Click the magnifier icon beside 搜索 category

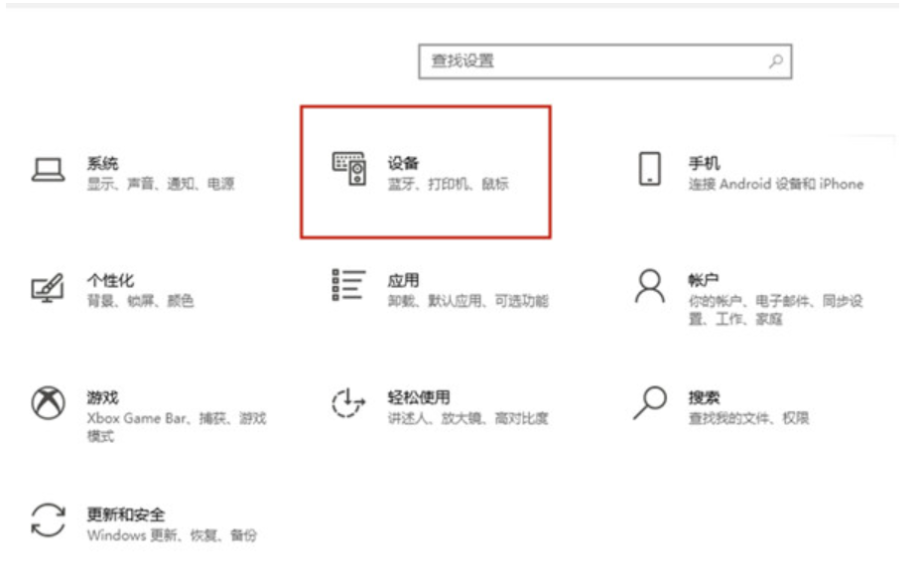(x=649, y=402)
